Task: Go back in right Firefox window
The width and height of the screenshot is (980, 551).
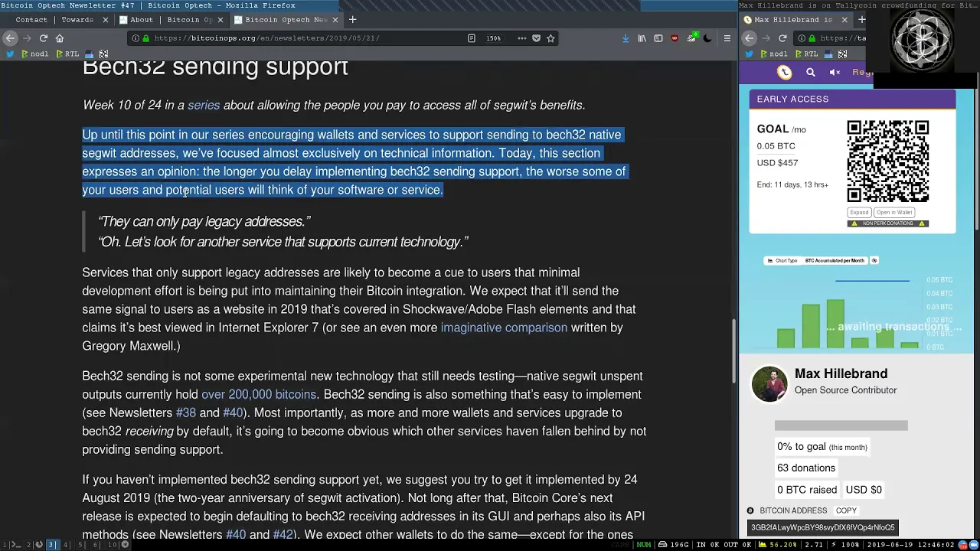Action: tap(749, 38)
